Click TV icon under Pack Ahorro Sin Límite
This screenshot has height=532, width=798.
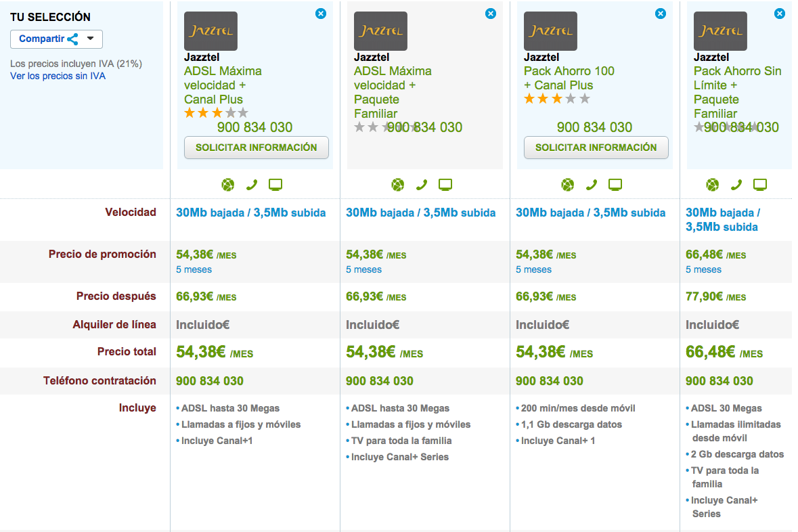pos(760,185)
